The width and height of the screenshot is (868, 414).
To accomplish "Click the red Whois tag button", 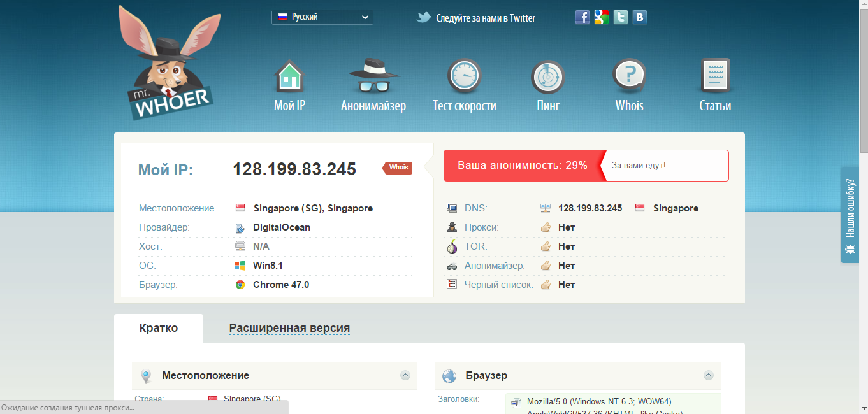I will 397,168.
